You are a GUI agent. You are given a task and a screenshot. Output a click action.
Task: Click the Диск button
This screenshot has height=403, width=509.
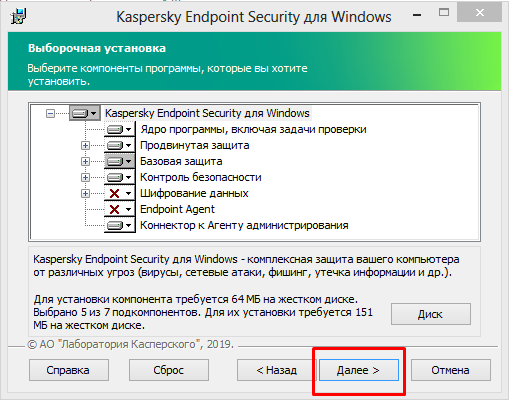click(x=431, y=314)
